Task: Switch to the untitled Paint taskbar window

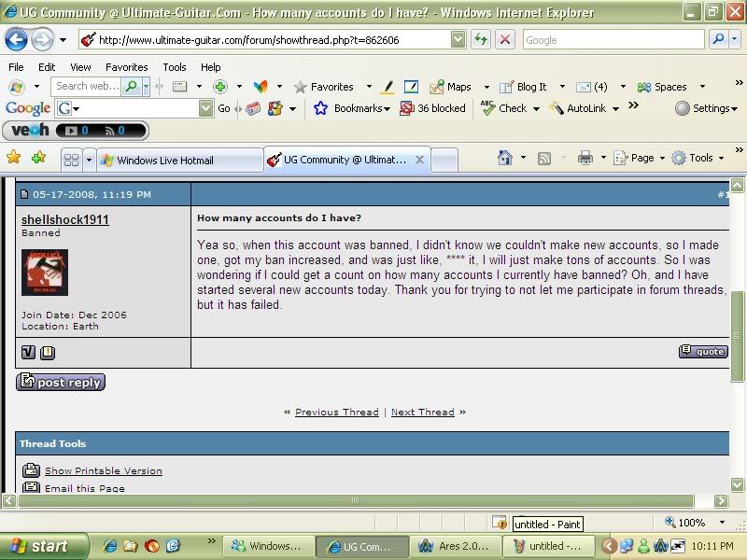Action: 548,546
